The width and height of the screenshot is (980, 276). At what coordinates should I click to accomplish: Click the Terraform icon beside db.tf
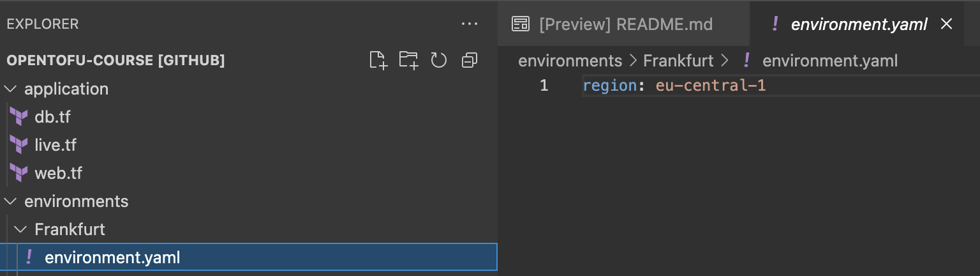(19, 117)
